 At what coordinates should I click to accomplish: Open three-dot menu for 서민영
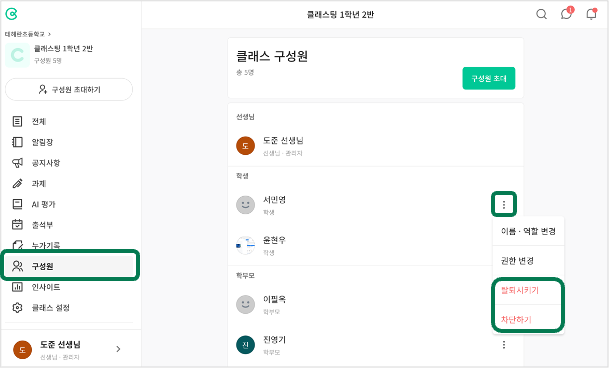[x=504, y=204]
